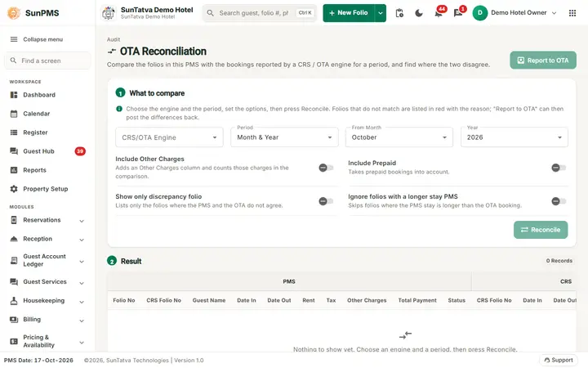Click the Collapse menu hamburger icon
588x368 pixels.
[14, 39]
